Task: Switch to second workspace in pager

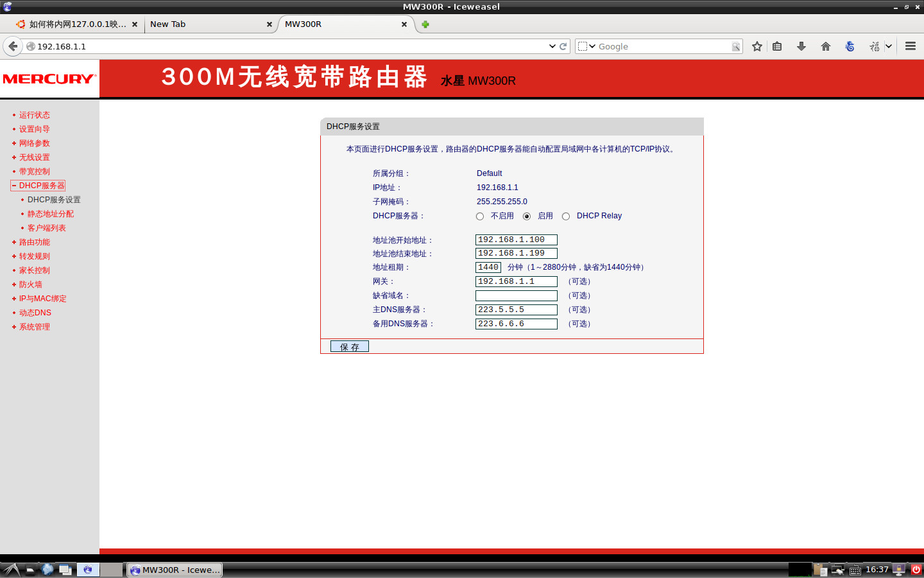Action: [x=111, y=570]
